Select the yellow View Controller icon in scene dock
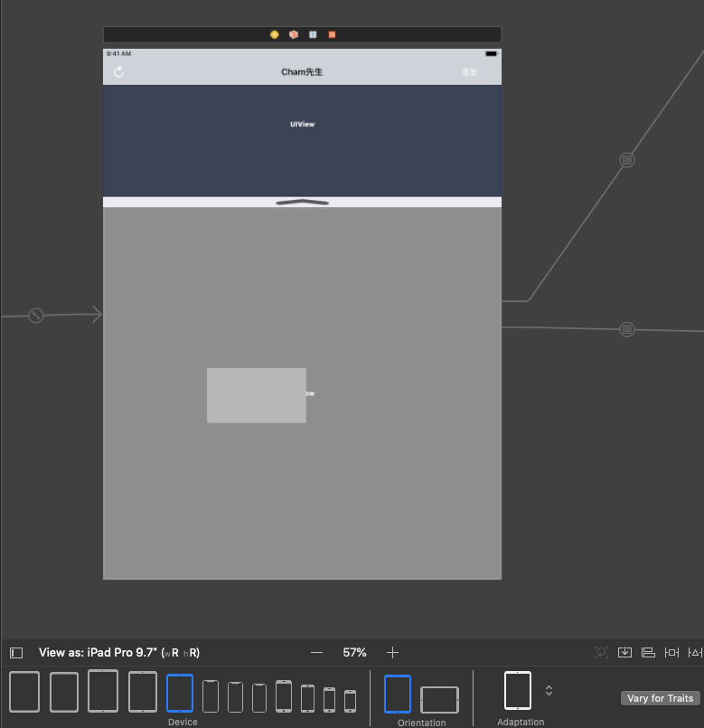Screen dimensions: 704x728 pos(274,34)
